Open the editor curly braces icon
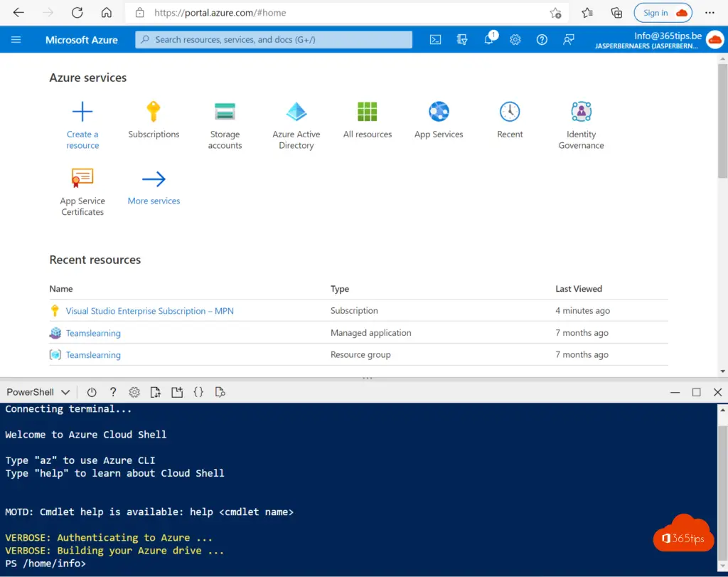The image size is (728, 577). coord(198,392)
